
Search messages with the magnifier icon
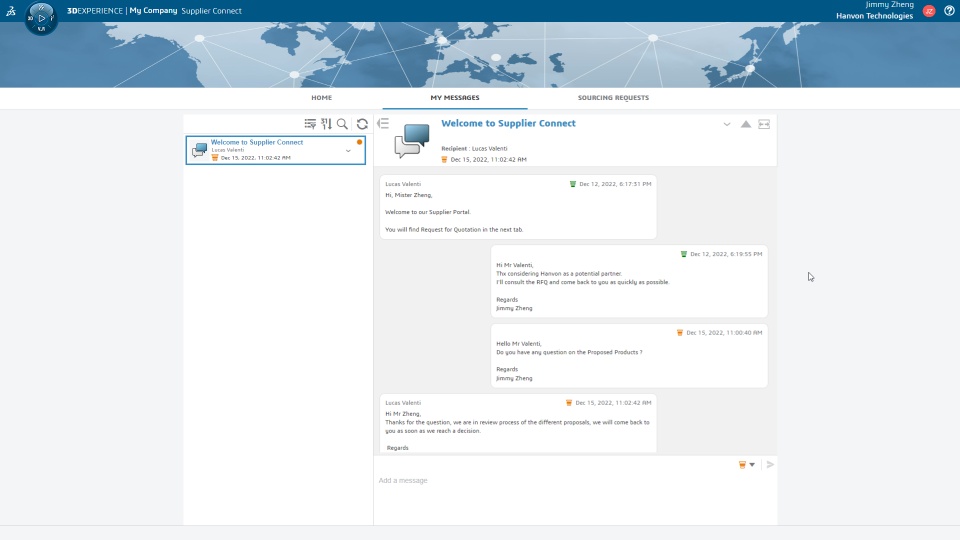point(342,124)
